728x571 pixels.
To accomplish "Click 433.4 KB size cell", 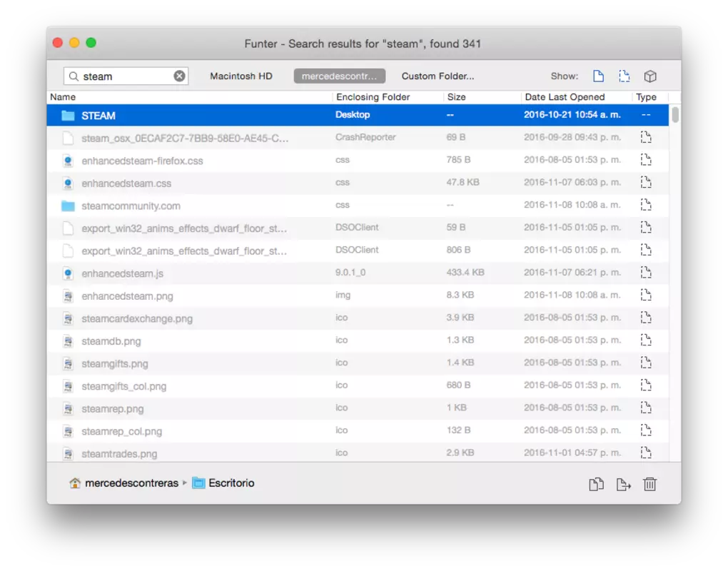I will click(465, 273).
